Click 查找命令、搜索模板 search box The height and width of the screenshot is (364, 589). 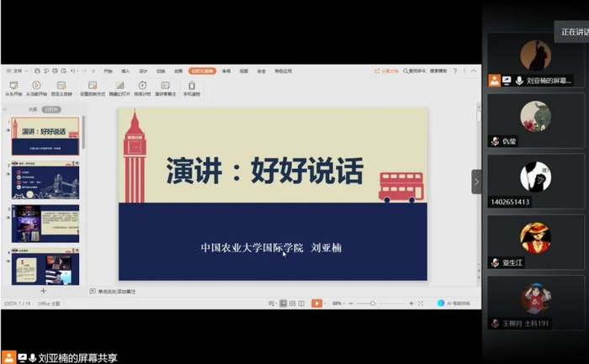425,71
